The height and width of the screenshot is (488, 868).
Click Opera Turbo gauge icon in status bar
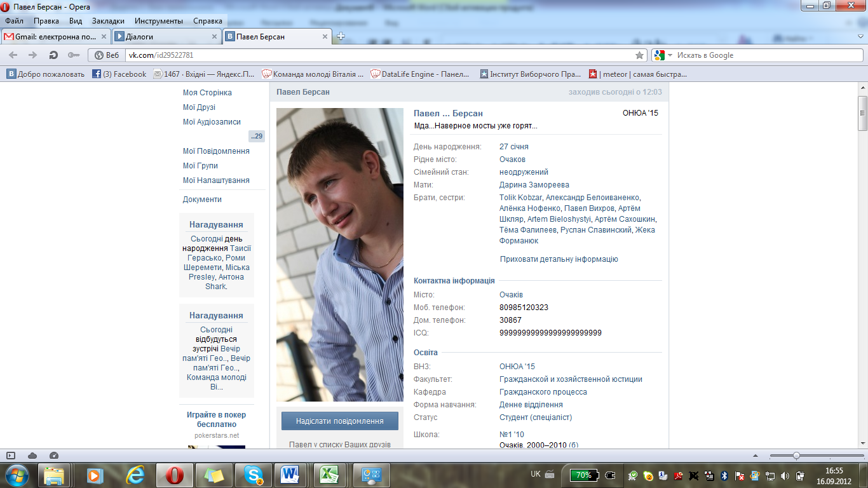53,456
